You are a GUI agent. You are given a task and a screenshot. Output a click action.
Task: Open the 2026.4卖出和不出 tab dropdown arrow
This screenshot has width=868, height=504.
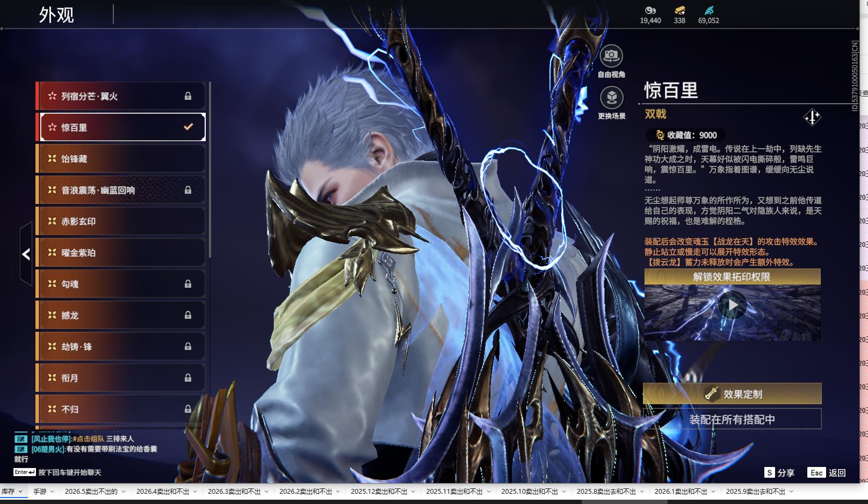point(195,492)
